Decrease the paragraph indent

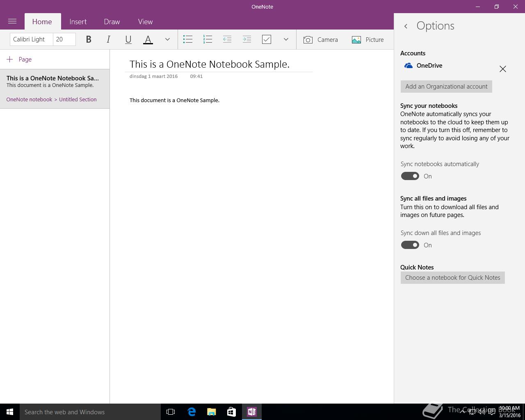(227, 39)
